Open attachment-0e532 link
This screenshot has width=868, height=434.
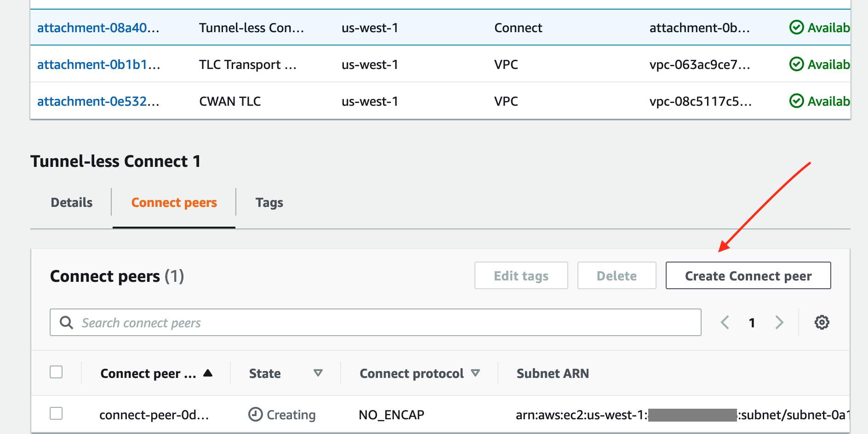pos(98,101)
